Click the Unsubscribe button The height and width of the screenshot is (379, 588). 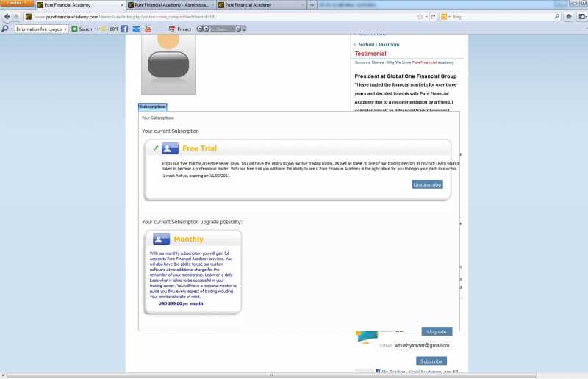coord(427,184)
